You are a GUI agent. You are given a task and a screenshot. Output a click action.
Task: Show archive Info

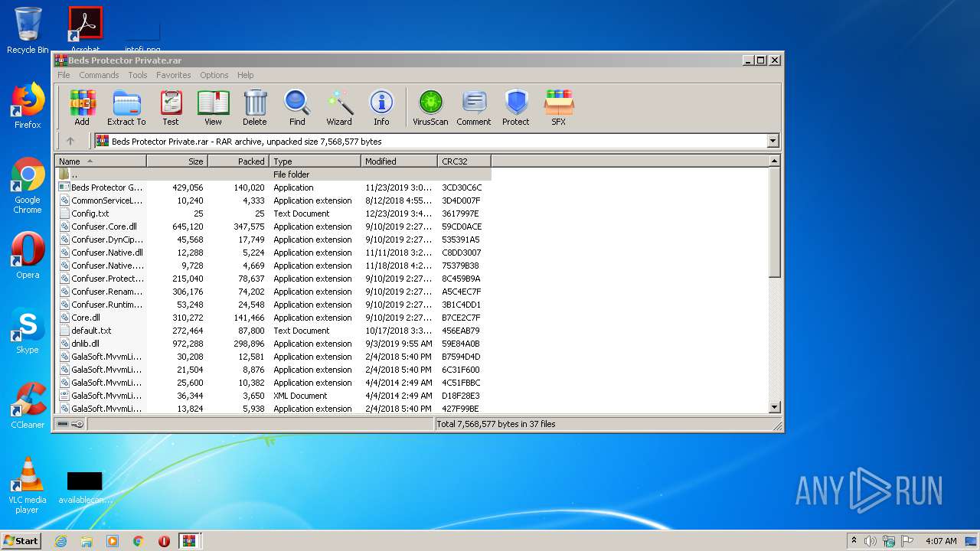(x=381, y=107)
